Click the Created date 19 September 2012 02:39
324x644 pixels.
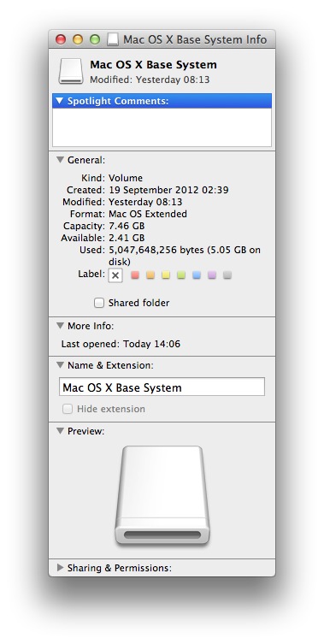[168, 190]
